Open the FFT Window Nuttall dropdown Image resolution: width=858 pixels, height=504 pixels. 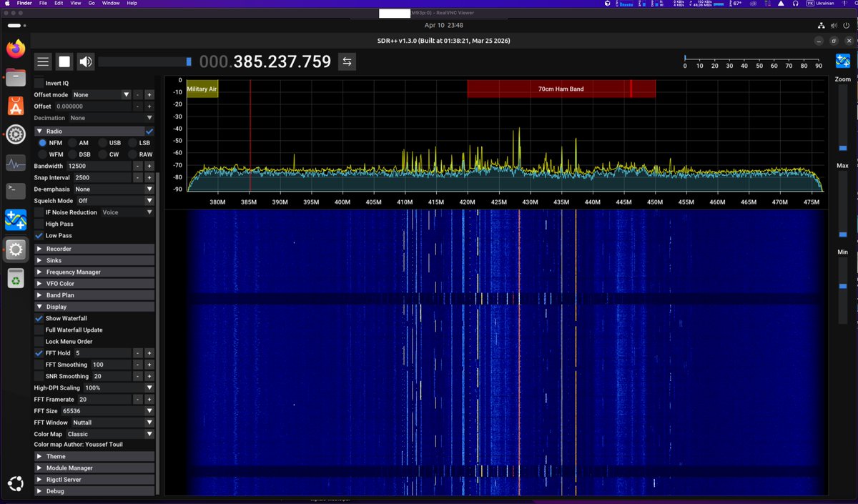[x=112, y=423]
